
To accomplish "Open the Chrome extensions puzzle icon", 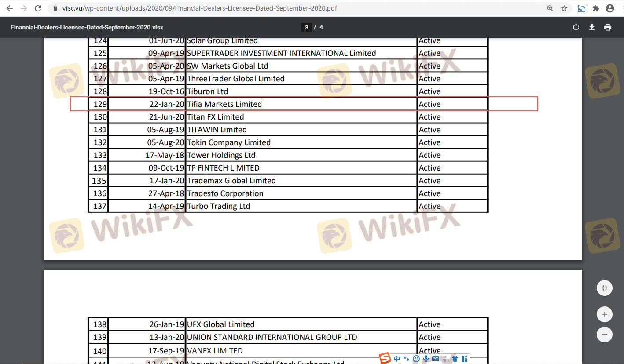I will coord(596,8).
